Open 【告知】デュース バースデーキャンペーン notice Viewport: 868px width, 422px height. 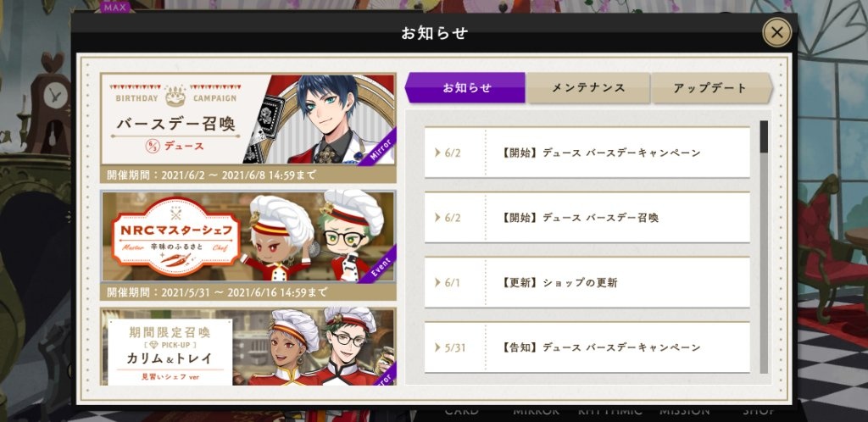pyautogui.click(x=587, y=348)
